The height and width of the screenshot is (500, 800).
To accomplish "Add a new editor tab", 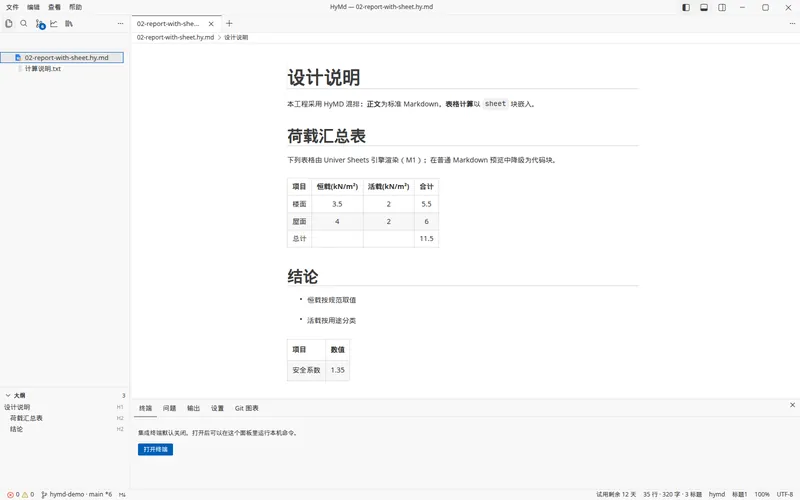I will pos(229,23).
